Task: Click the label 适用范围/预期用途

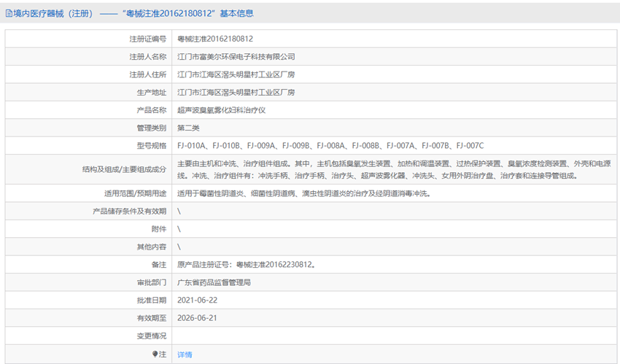Action: [135, 193]
